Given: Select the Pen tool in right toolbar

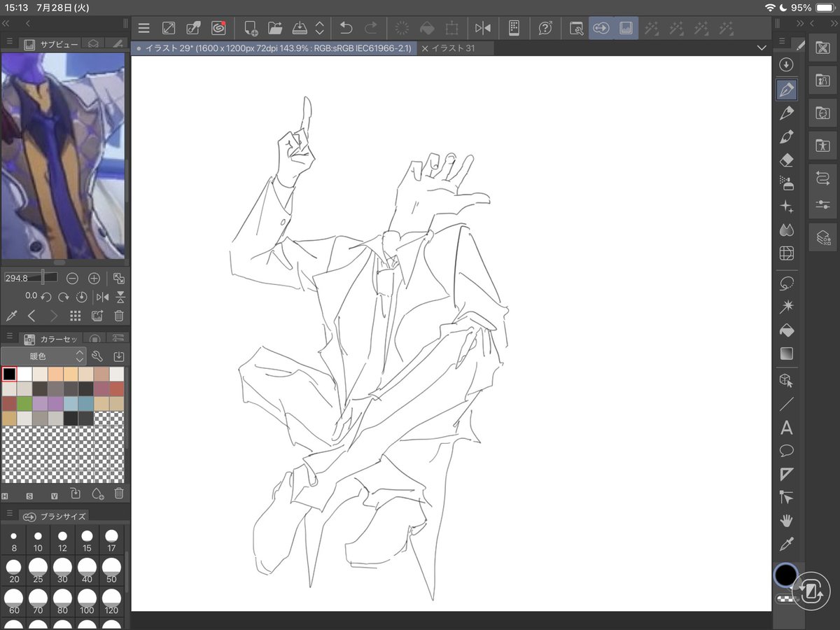Looking at the screenshot, I should coord(787,90).
